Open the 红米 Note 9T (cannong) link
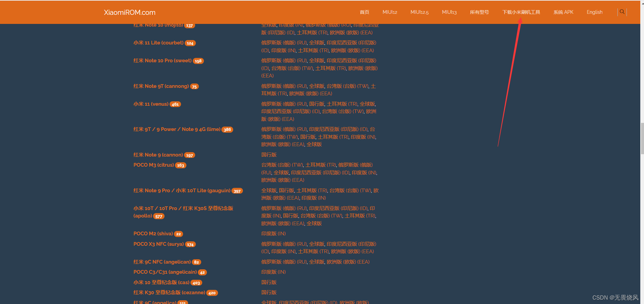Image resolution: width=644 pixels, height=304 pixels. pos(161,86)
